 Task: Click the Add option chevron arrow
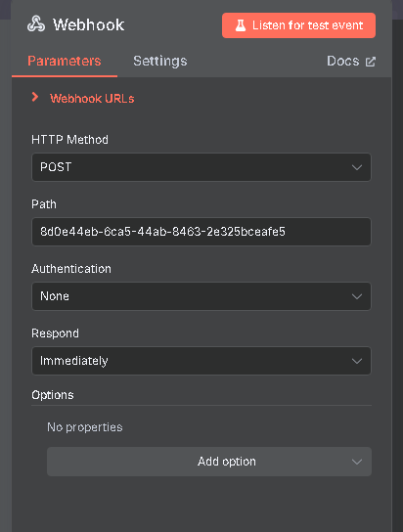click(356, 462)
